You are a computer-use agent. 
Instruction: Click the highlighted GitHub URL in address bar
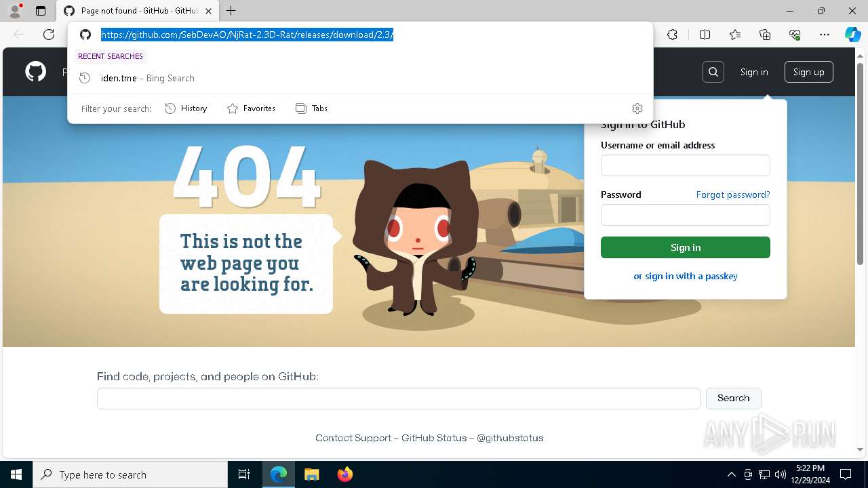tap(247, 35)
